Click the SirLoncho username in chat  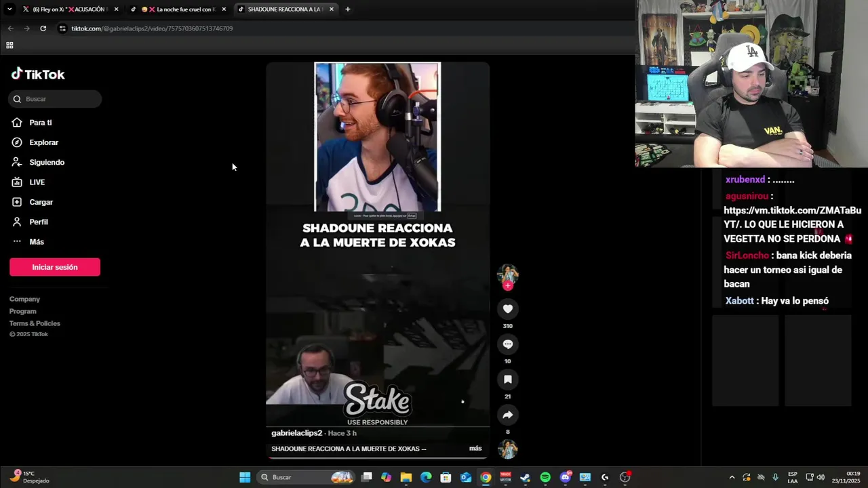click(747, 256)
